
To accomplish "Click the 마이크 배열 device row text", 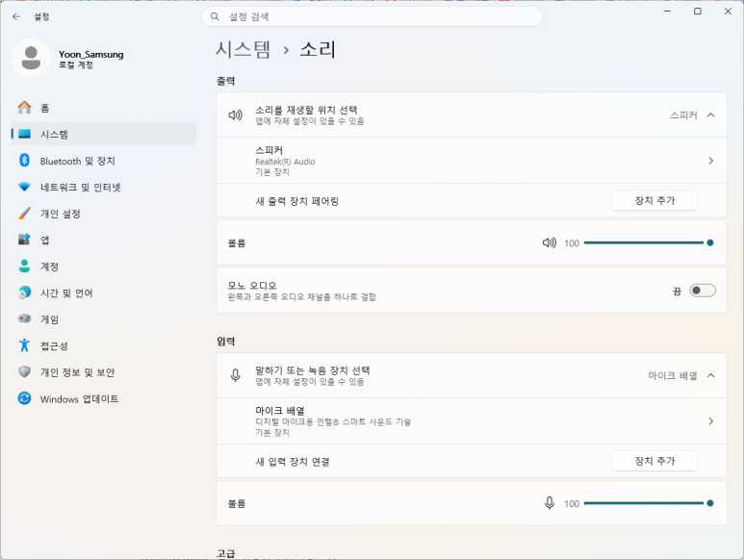I will 333,421.
